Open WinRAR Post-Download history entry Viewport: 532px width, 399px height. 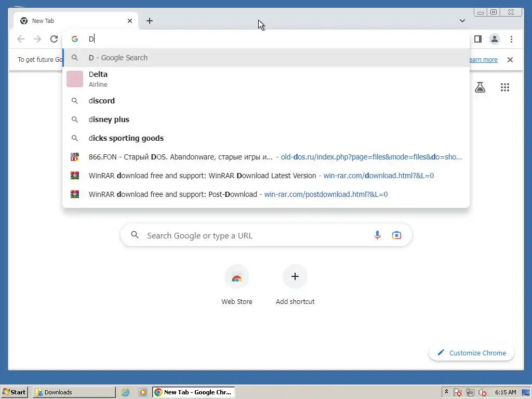coord(266,194)
